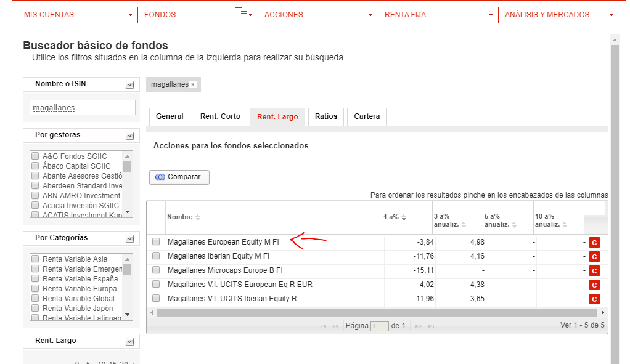The height and width of the screenshot is (364, 630).
Task: Check the Renta Variable Europa category
Action: click(35, 288)
